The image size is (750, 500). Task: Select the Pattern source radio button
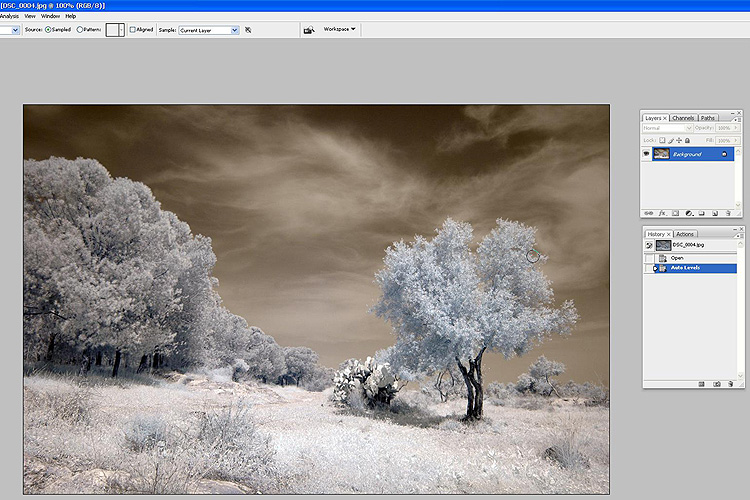click(x=80, y=30)
